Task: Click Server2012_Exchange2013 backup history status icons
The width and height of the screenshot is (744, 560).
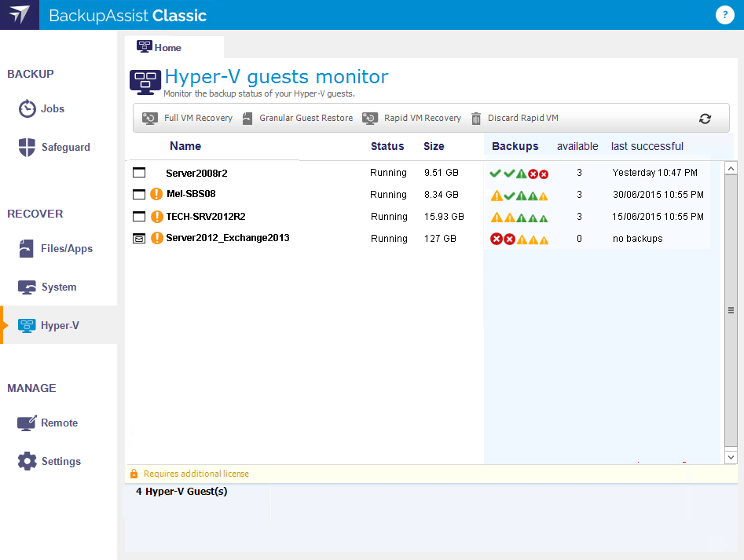Action: click(519, 239)
